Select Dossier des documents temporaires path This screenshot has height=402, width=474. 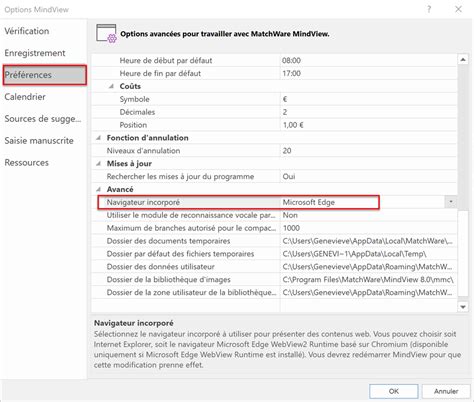pyautogui.click(x=367, y=241)
